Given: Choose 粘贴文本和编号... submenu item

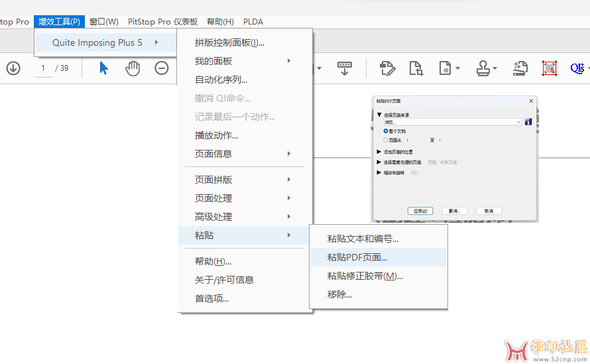Looking at the screenshot, I should tap(379, 239).
